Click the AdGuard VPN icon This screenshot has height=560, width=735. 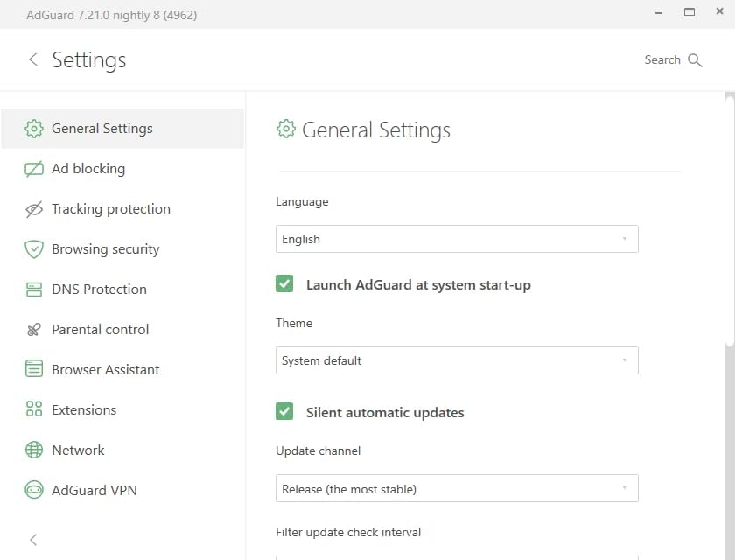34,491
